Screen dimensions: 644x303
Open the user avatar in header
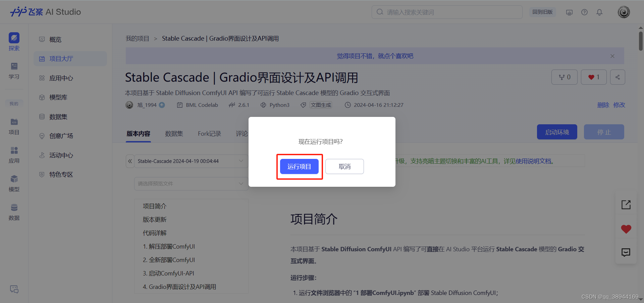tap(624, 12)
